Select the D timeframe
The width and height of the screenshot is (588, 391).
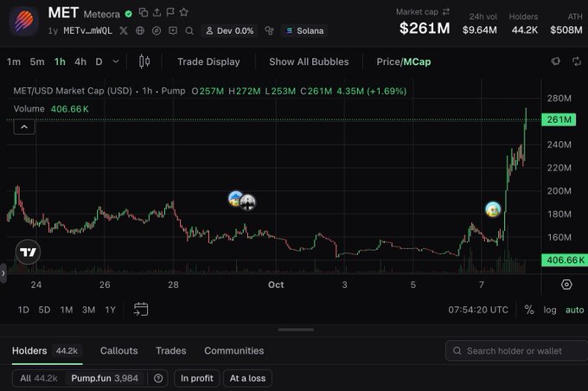99,61
